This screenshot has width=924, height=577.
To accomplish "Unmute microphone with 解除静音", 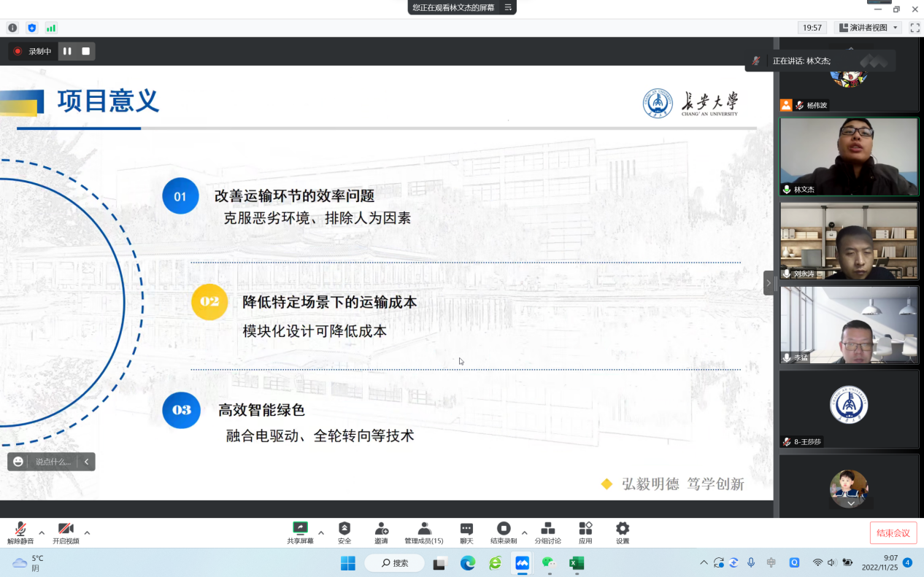I will (x=20, y=530).
